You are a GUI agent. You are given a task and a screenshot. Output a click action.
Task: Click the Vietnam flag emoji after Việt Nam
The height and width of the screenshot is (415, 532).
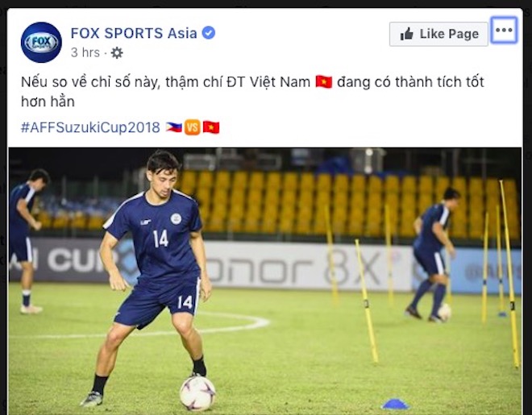click(x=324, y=82)
